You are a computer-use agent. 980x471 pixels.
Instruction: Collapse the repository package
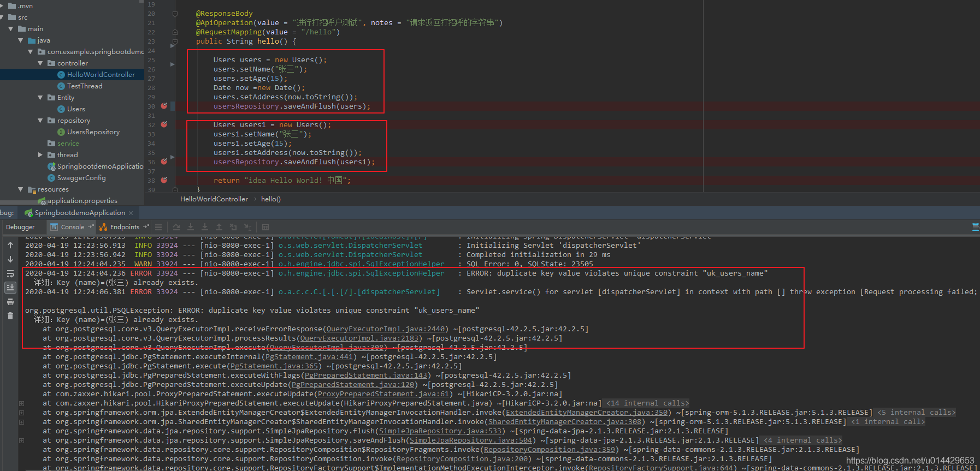tap(40, 121)
